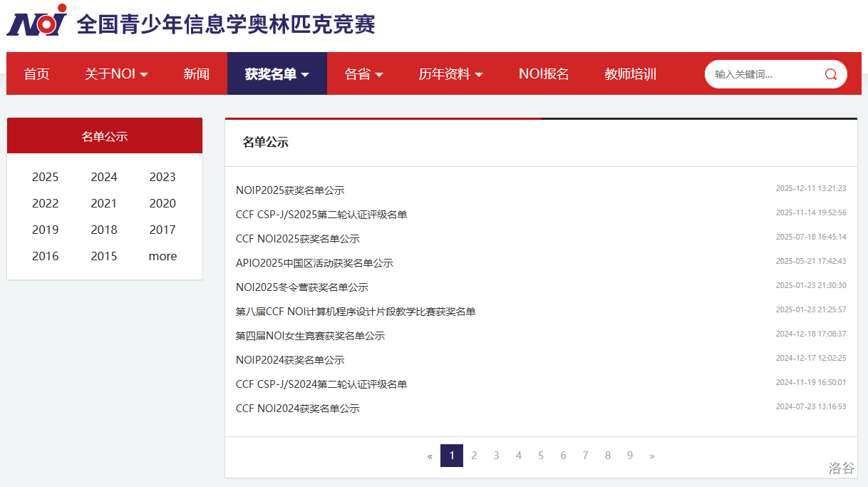
Task: Expand the 各省 dropdown menu
Action: (363, 74)
